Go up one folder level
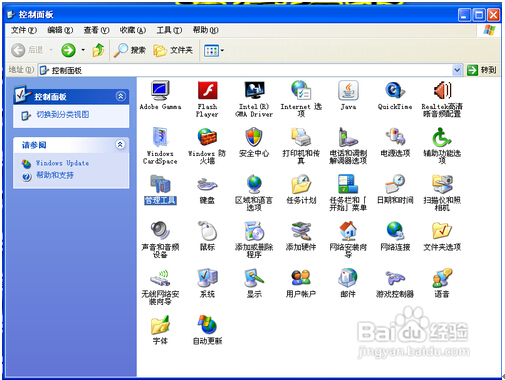The image size is (505, 380). [x=98, y=50]
